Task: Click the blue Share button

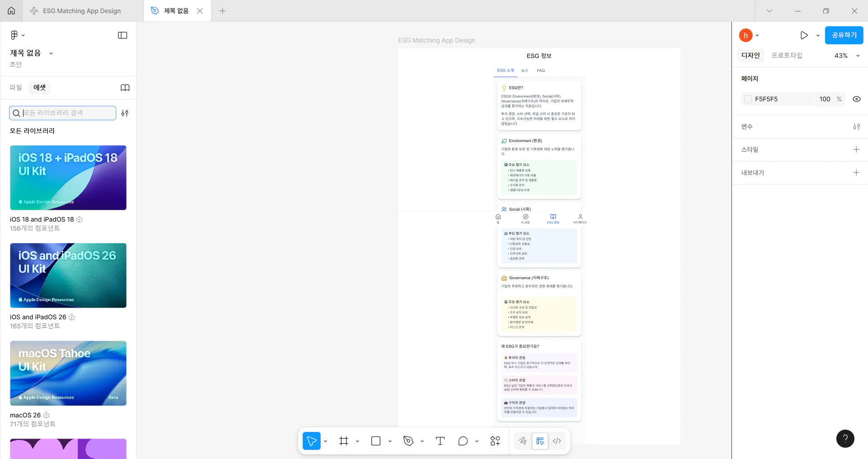Action: [x=844, y=35]
